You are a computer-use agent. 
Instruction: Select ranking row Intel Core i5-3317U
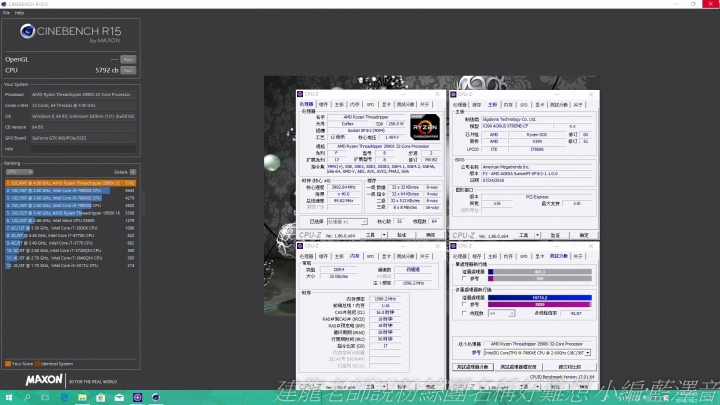[x=71, y=265]
